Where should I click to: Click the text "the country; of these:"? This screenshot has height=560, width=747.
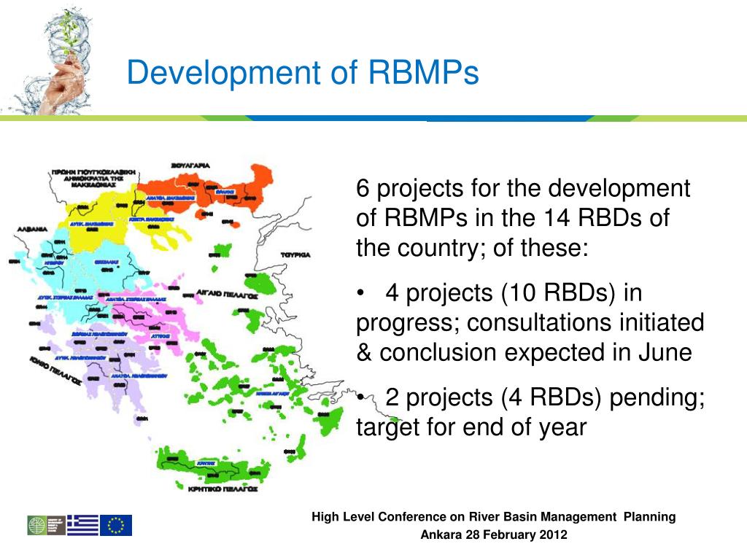click(472, 248)
